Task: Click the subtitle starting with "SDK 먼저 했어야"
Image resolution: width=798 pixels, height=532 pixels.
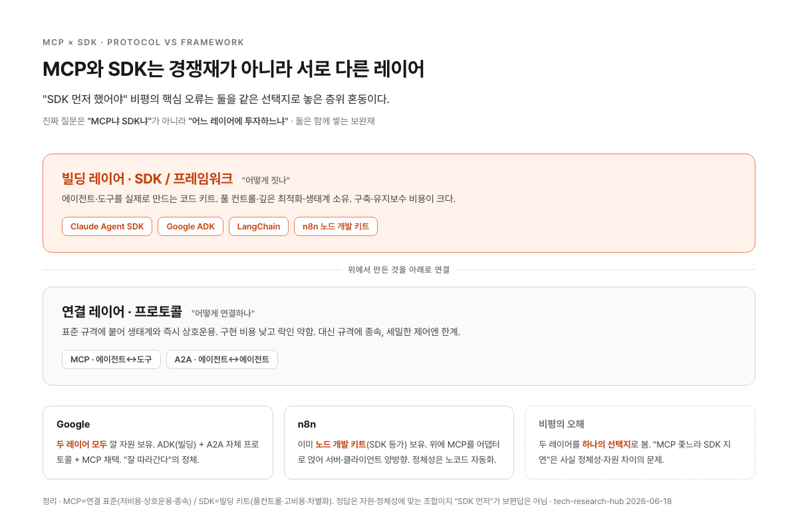Action: 216,99
